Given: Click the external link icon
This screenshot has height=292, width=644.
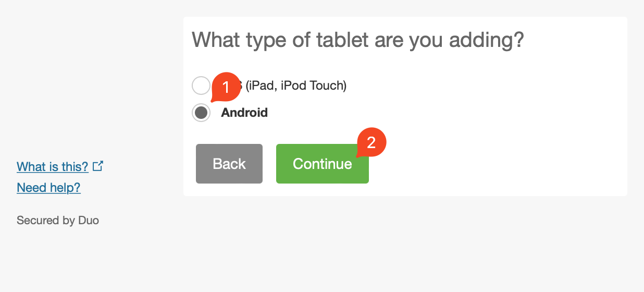Looking at the screenshot, I should pyautogui.click(x=98, y=166).
